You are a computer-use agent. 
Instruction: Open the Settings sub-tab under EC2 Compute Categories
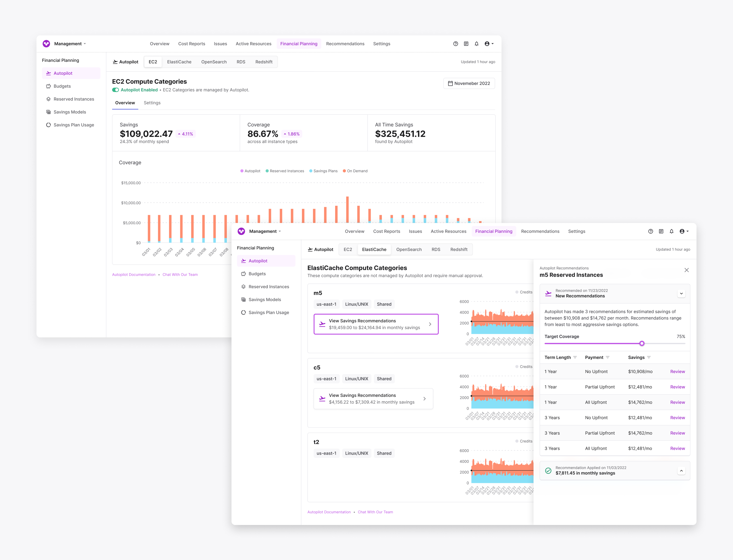click(x=152, y=103)
